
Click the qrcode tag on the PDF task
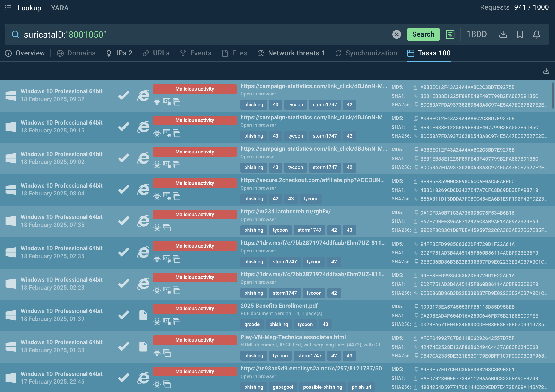pyautogui.click(x=252, y=324)
